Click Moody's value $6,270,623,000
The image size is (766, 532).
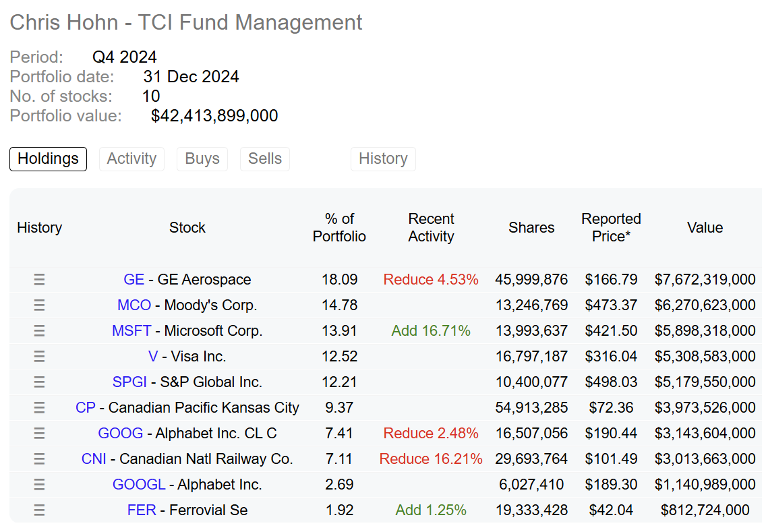[x=705, y=305]
